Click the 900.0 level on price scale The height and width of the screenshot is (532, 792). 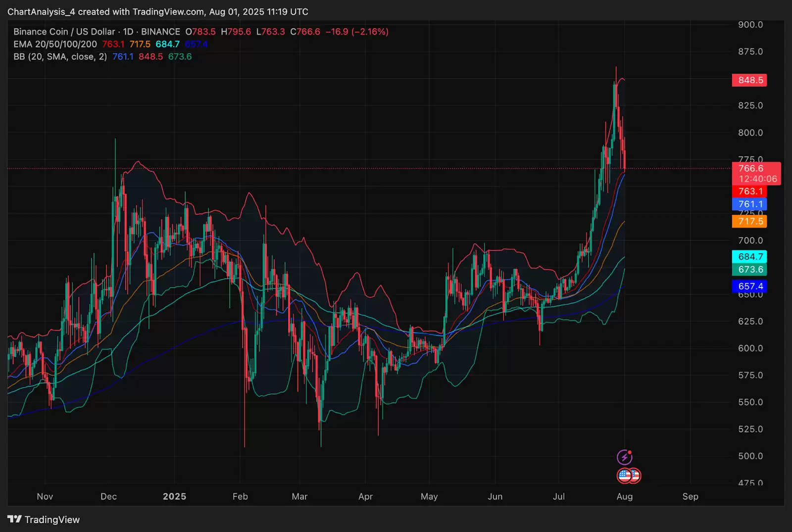pos(750,25)
